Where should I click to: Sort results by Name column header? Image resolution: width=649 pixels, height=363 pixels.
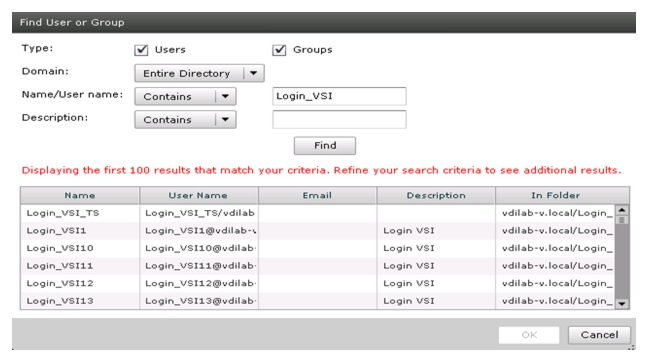80,195
